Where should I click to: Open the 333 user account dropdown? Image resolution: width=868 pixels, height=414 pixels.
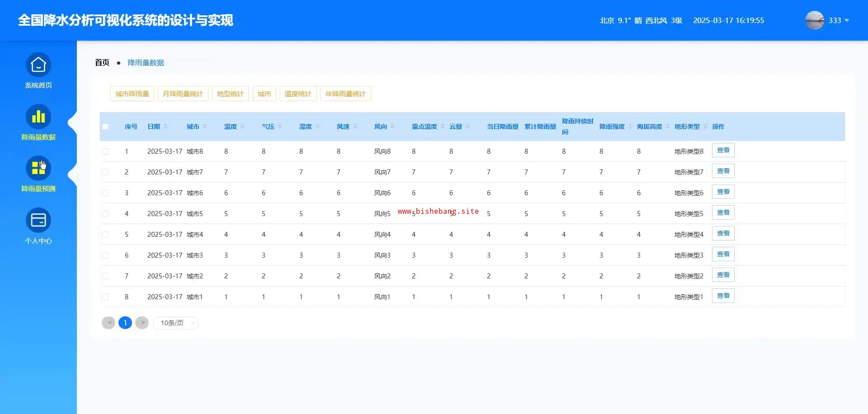tap(839, 20)
